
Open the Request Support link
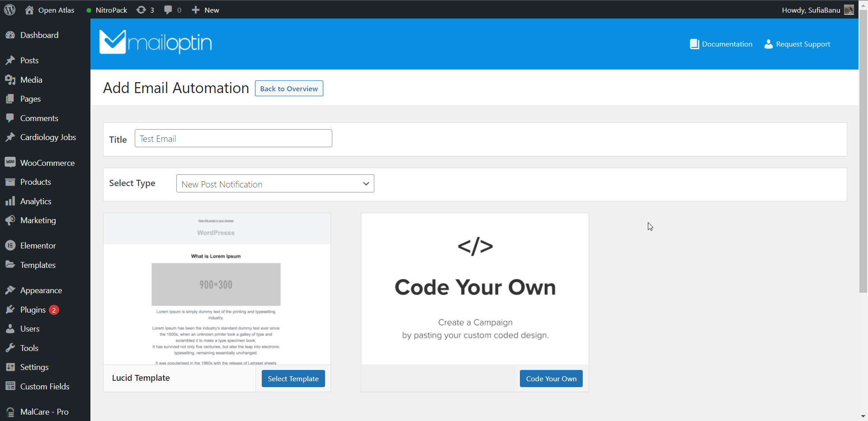click(x=797, y=44)
